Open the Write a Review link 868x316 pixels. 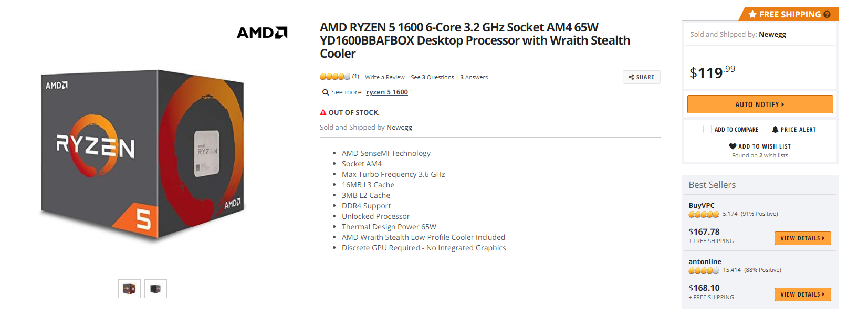tap(385, 77)
